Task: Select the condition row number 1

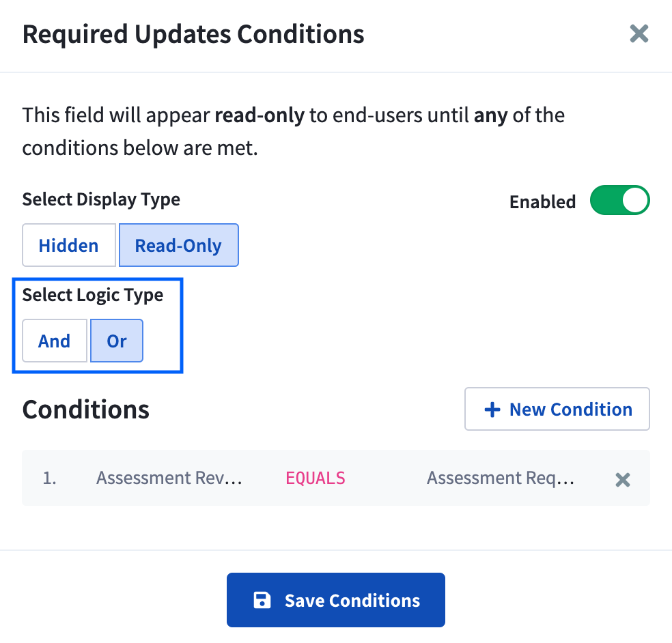Action: coord(49,478)
